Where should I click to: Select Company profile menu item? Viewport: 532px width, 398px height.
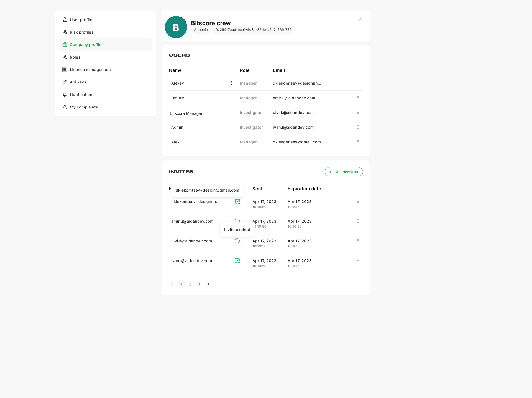tap(106, 45)
